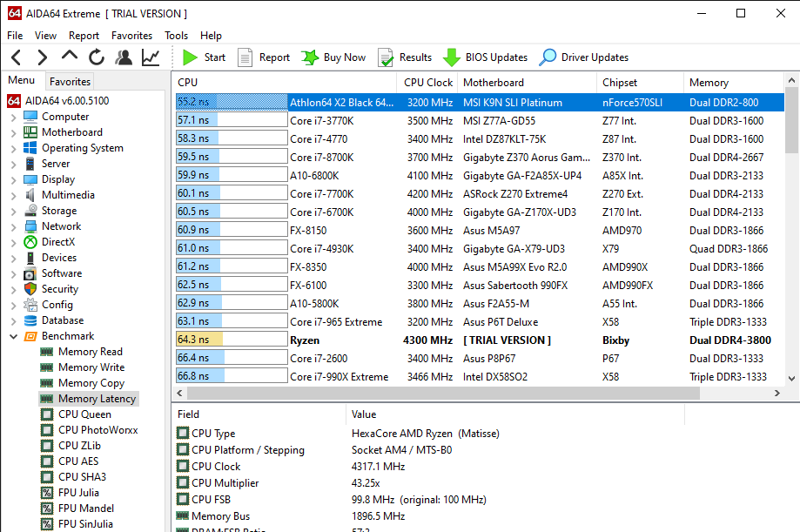This screenshot has height=532, width=800.
Task: Expand the Motherboard tree node
Action: click(14, 132)
